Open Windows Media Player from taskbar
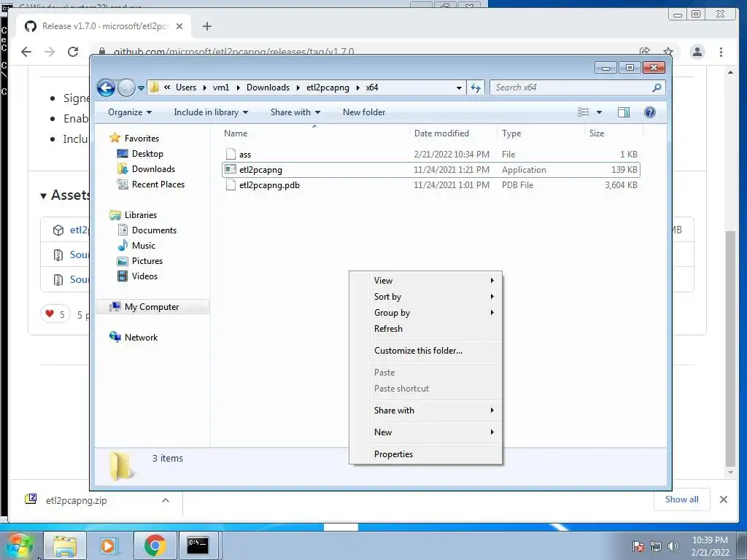 pyautogui.click(x=109, y=545)
